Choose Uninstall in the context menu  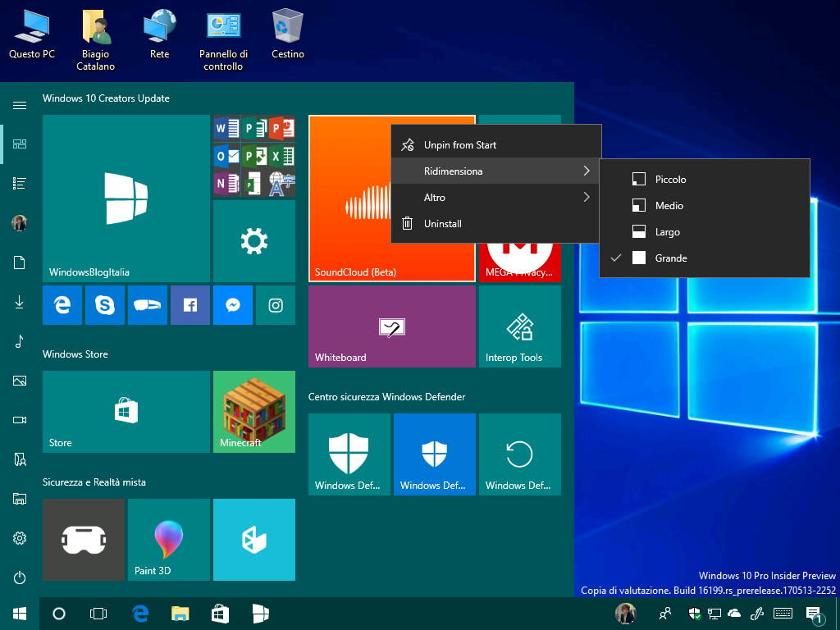(495, 223)
